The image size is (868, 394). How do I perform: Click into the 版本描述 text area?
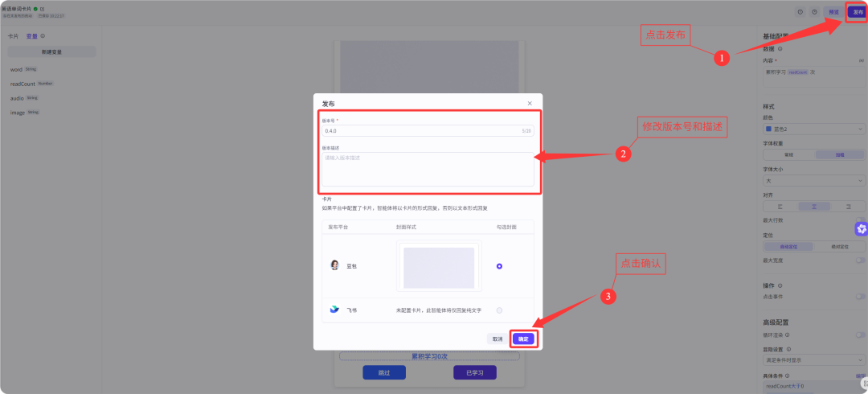pyautogui.click(x=428, y=169)
